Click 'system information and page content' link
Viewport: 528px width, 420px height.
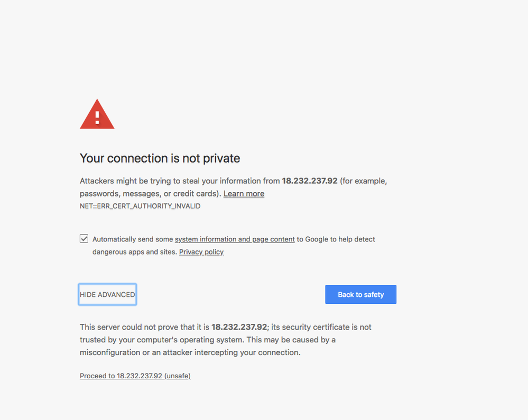click(234, 239)
